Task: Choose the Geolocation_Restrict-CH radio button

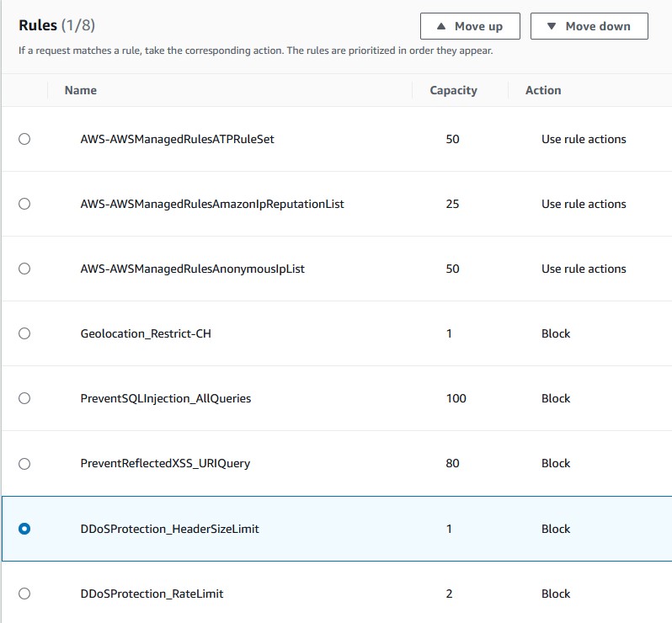Action: tap(24, 333)
